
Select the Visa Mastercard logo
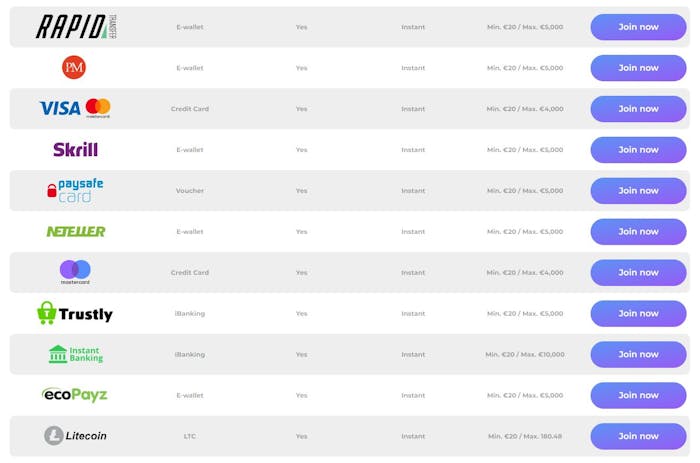click(x=75, y=108)
